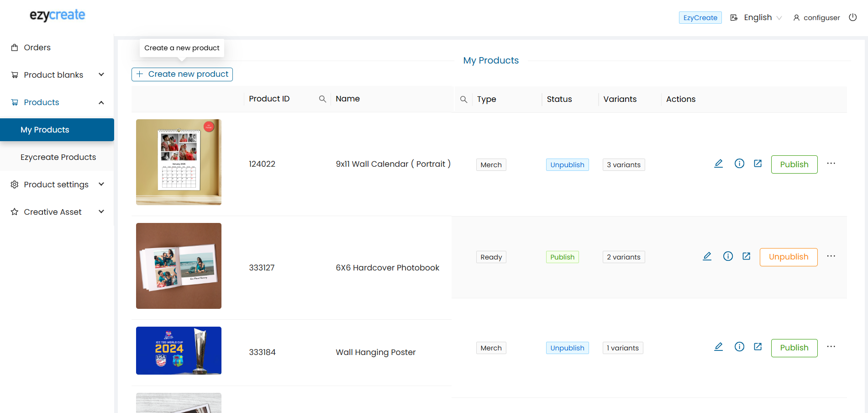
Task: Click the Orders bag icon
Action: [x=15, y=48]
